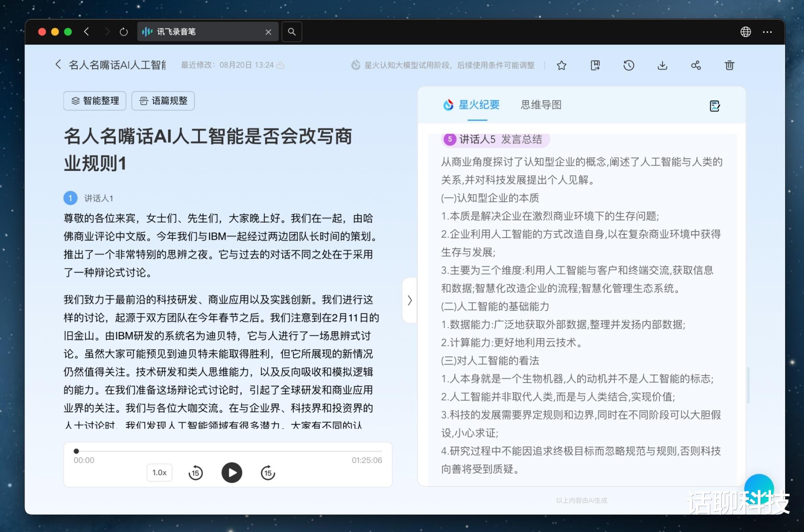Go back using the arrow beside the recording title

tap(58, 64)
